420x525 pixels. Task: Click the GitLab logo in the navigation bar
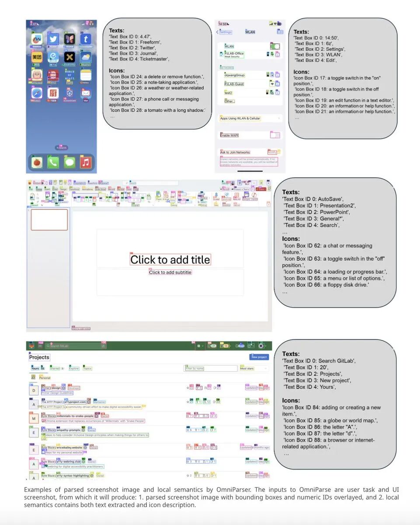tap(31, 346)
